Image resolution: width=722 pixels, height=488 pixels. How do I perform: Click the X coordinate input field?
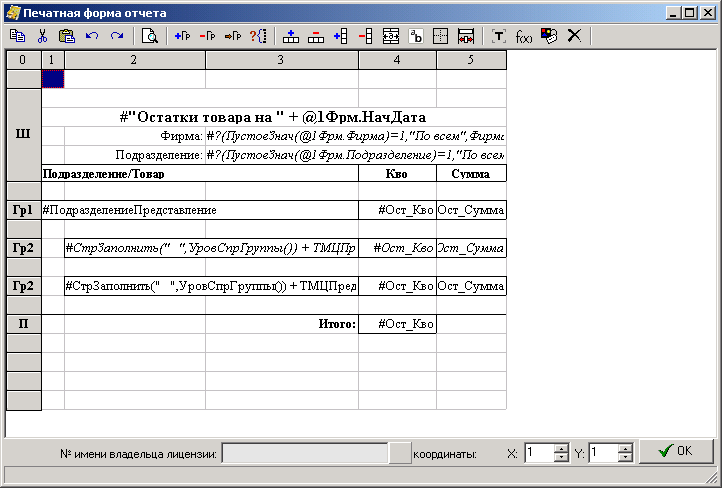pos(539,453)
